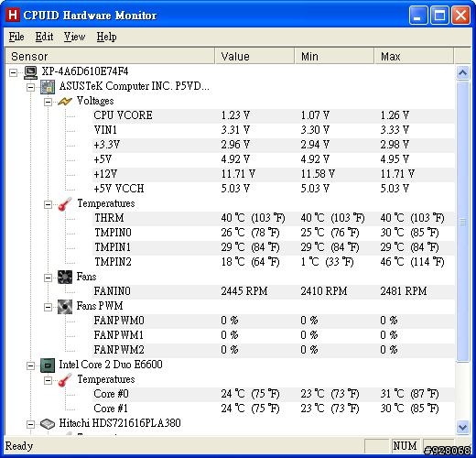Click the 2481 RPM max fan value
This screenshot has height=458, width=476.
point(404,291)
